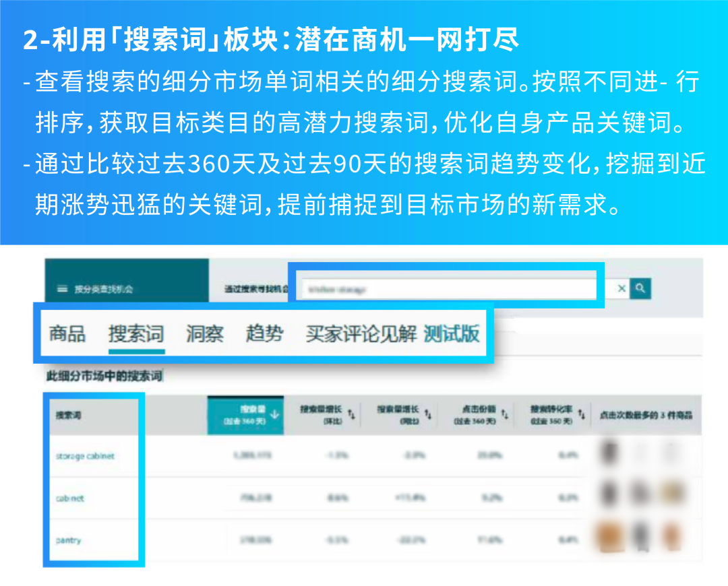Open the 洞察 tab
The width and height of the screenshot is (728, 586).
tap(203, 334)
